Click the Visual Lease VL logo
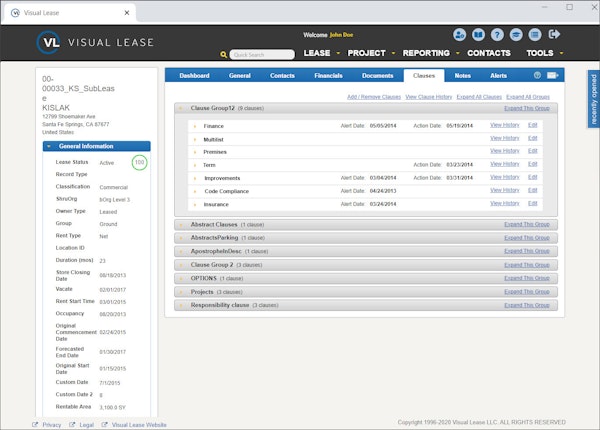This screenshot has width=600, height=430. point(49,42)
